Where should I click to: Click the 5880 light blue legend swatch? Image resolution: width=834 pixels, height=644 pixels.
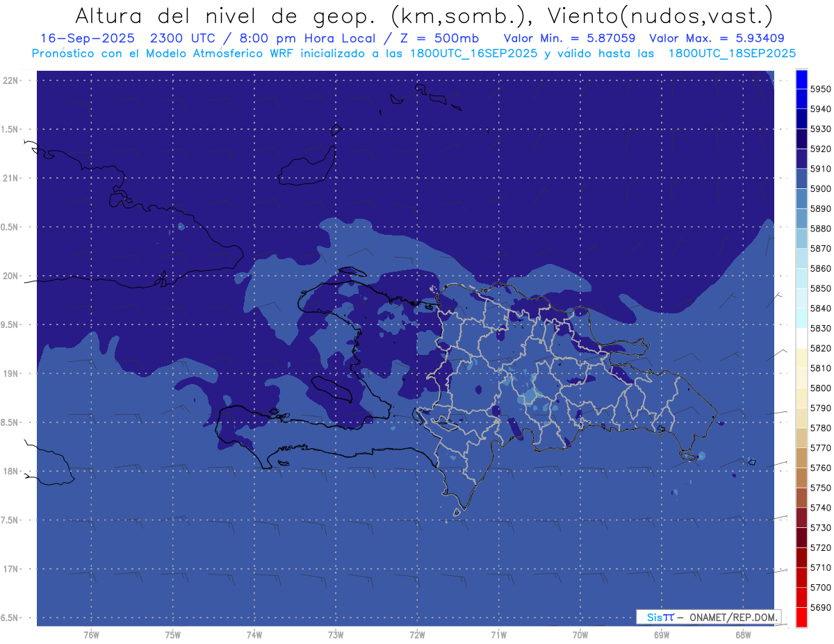pos(801,219)
